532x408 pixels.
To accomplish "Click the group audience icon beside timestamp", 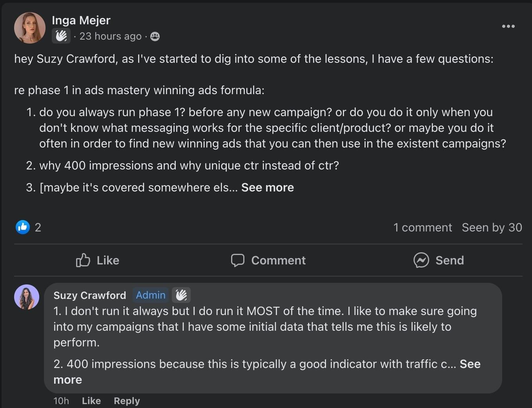I will coord(155,36).
